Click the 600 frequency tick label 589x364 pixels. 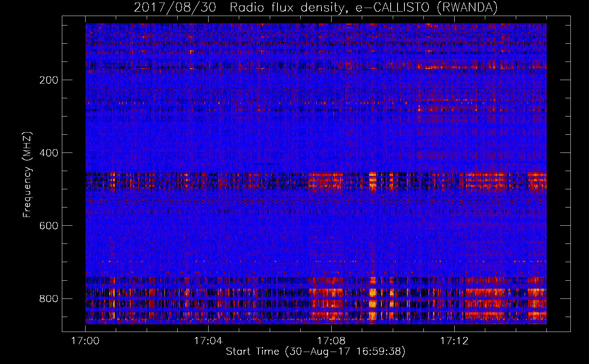click(48, 226)
